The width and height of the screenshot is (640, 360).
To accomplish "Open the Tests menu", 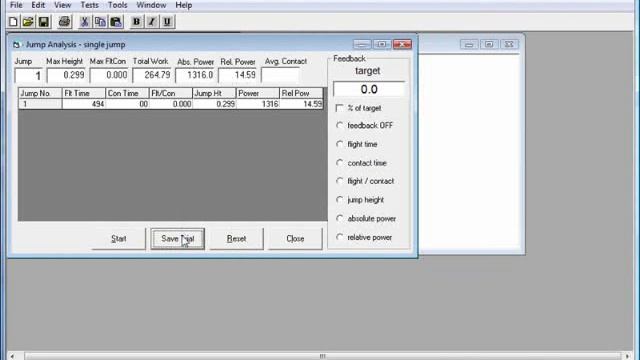I will [x=89, y=5].
